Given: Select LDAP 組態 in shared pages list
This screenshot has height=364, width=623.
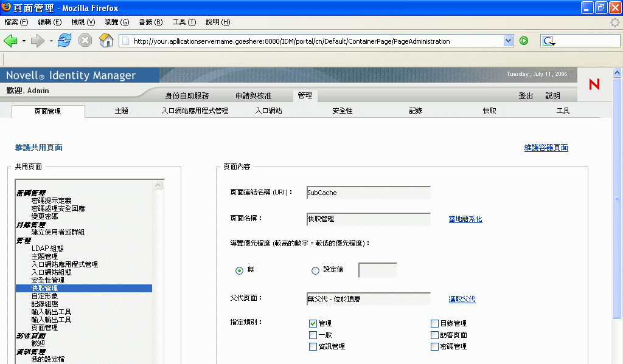Looking at the screenshot, I should [x=47, y=248].
